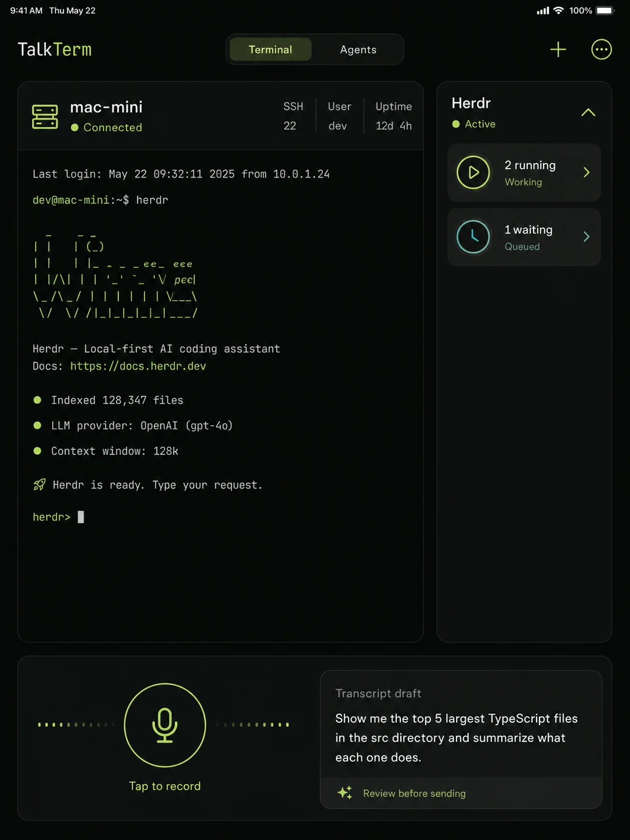Tap the Wi-Fi icon in status bar
Image resolution: width=630 pixels, height=840 pixels.
pos(559,10)
